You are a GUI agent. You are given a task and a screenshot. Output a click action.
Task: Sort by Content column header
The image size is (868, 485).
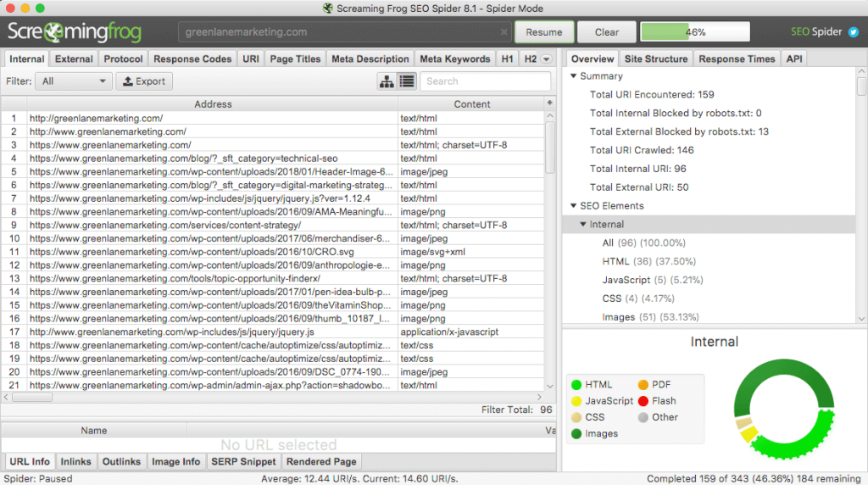pyautogui.click(x=471, y=104)
